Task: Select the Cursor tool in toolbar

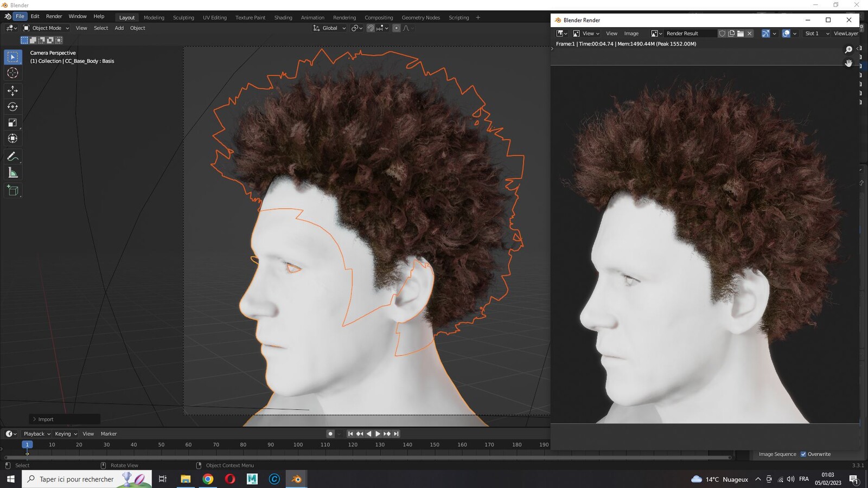Action: 12,73
